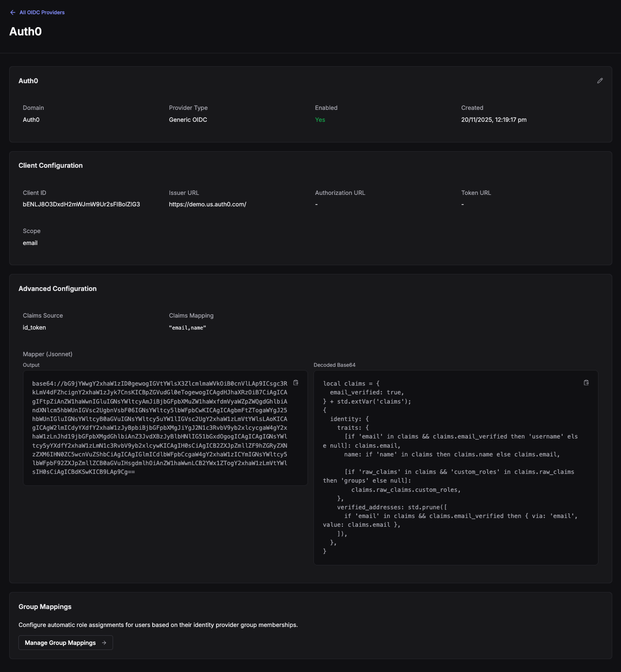Click the Created timestamp value
The width and height of the screenshot is (621, 672).
[x=494, y=120]
